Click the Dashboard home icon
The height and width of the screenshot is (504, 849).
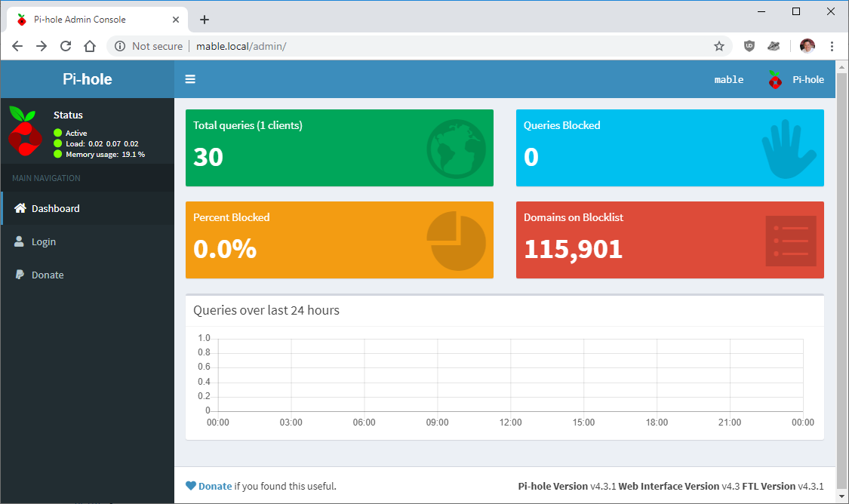20,208
